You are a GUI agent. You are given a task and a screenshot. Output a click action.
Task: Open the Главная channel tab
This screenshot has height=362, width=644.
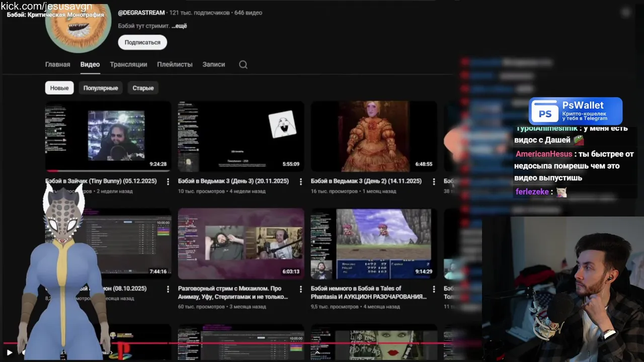pos(57,64)
